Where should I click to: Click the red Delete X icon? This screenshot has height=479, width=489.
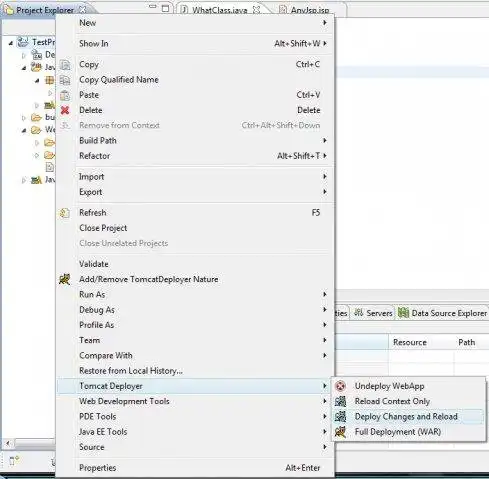[65, 110]
